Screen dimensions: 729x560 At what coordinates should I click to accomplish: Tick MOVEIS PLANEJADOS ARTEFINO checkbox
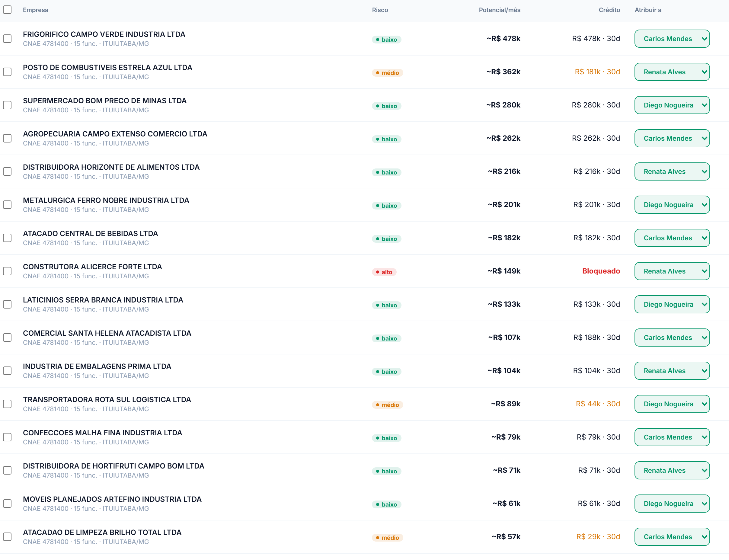click(7, 504)
